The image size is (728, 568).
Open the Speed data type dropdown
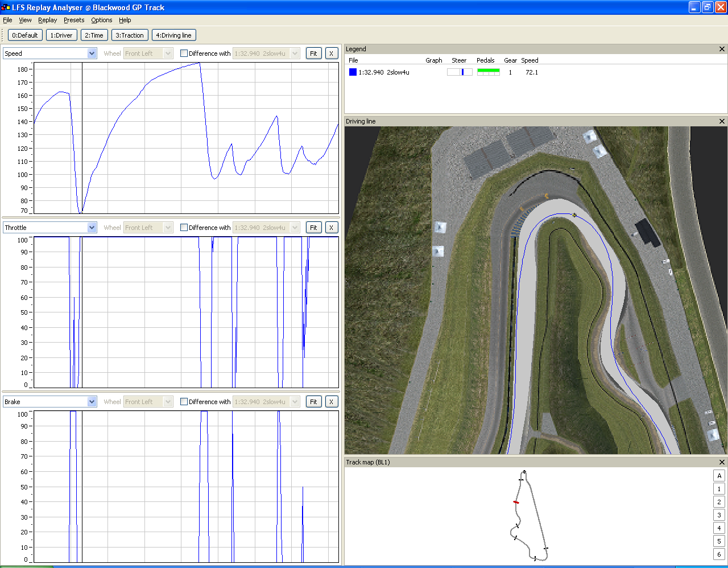(x=92, y=53)
